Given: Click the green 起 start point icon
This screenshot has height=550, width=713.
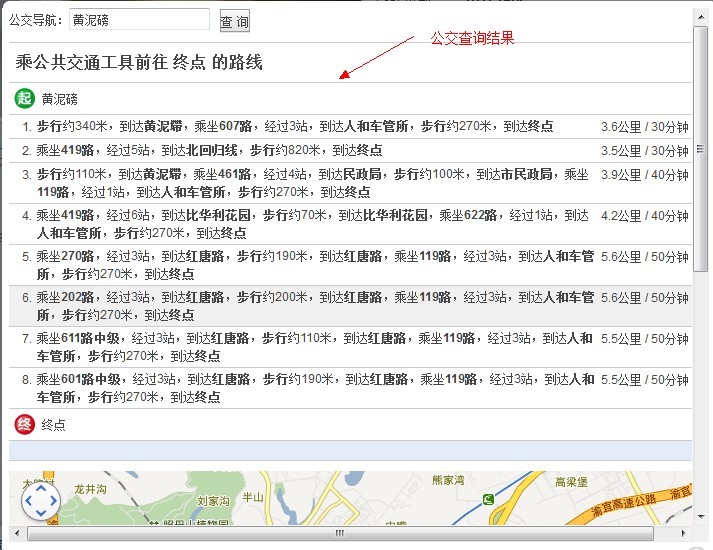Looking at the screenshot, I should (x=24, y=98).
